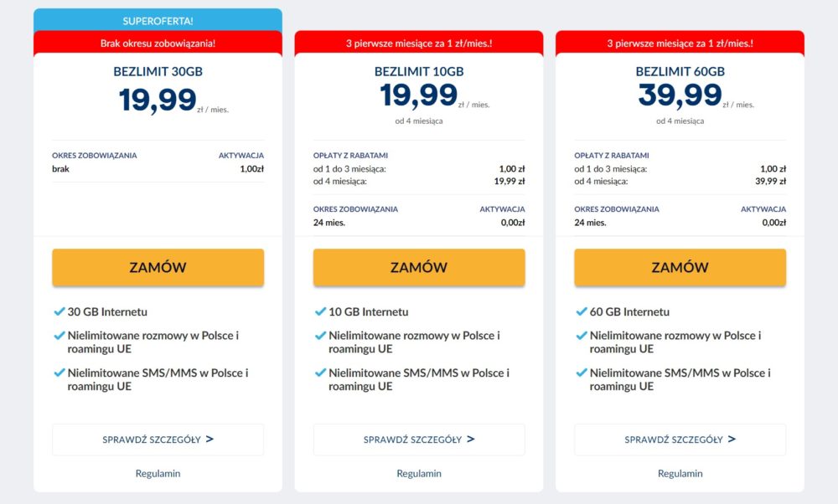This screenshot has width=838, height=504.
Task: Click ZAMÓW under BEZLIMIT 60GB
Action: click(680, 267)
